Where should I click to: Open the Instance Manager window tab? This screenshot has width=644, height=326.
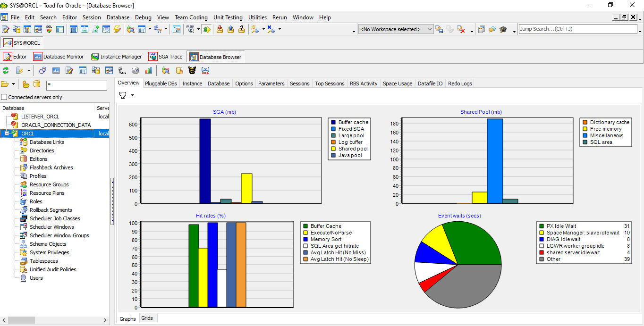click(x=116, y=57)
